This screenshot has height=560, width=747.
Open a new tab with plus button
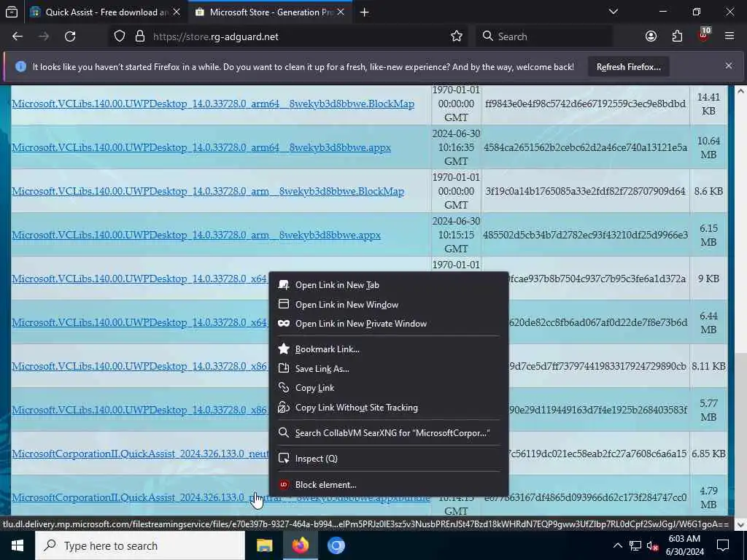tap(365, 12)
